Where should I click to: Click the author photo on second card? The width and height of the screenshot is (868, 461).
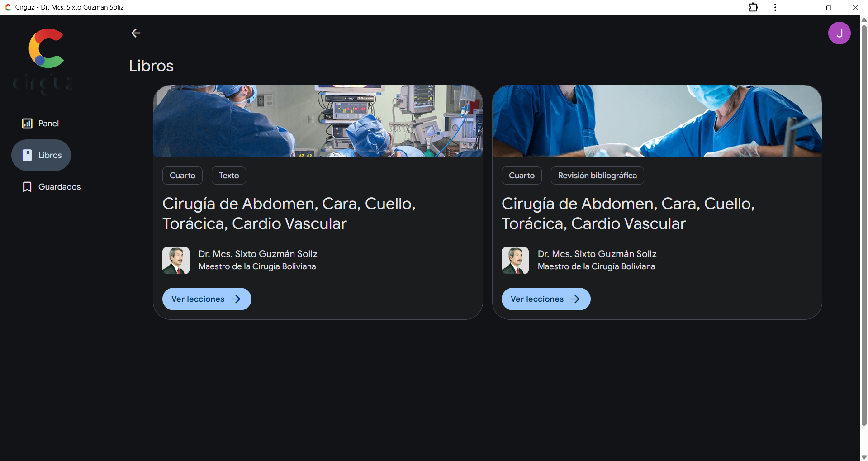(515, 261)
